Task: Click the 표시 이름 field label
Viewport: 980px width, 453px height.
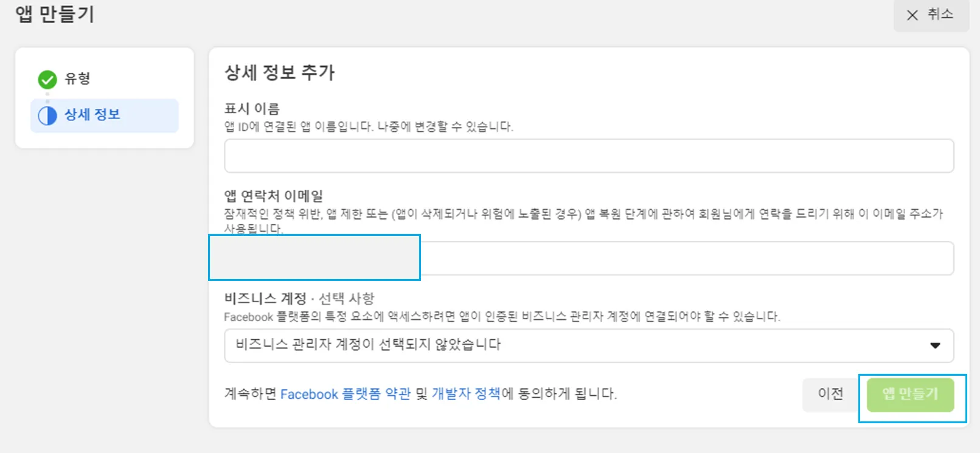Action: pyautogui.click(x=252, y=109)
